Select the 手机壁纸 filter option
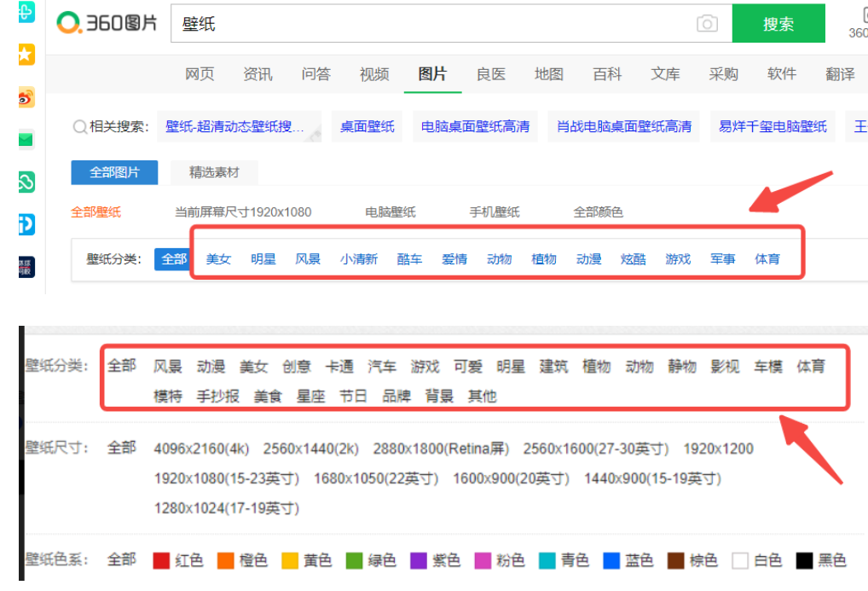The width and height of the screenshot is (868, 591). click(x=494, y=211)
